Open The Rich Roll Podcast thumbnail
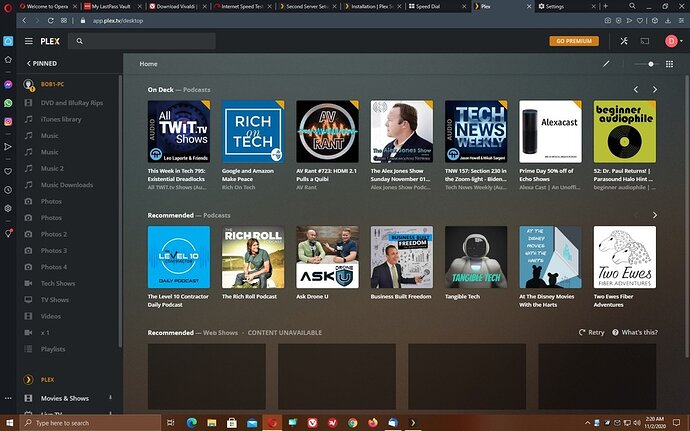 click(253, 257)
